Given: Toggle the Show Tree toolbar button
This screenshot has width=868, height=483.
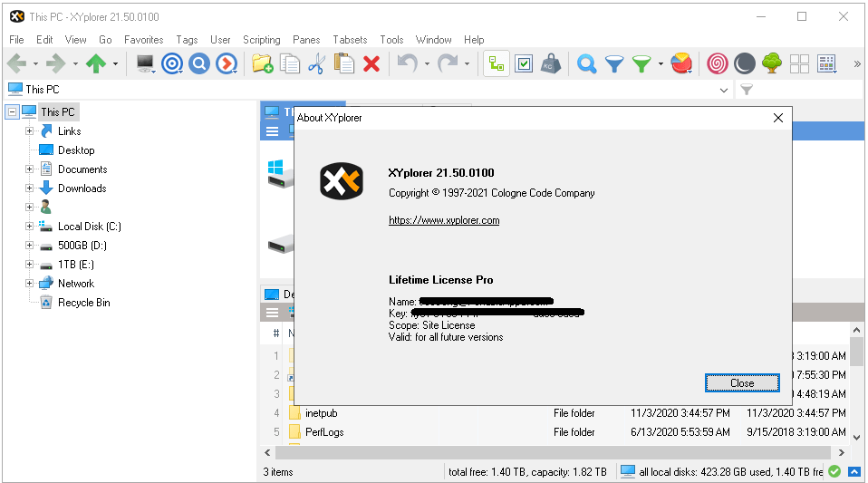Looking at the screenshot, I should pos(496,64).
